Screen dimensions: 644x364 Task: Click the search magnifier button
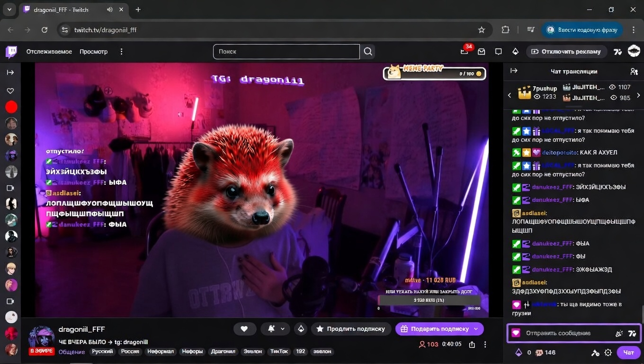368,52
